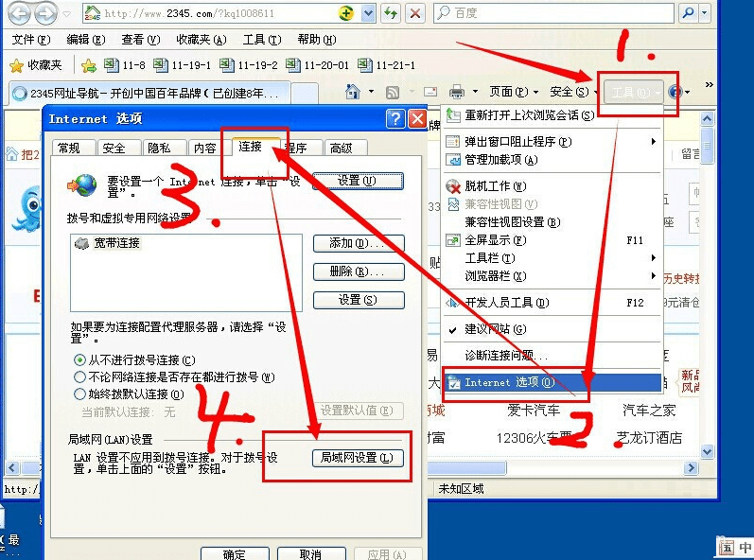Click the globe connection icon in dialog
The height and width of the screenshot is (560, 754).
[x=82, y=185]
